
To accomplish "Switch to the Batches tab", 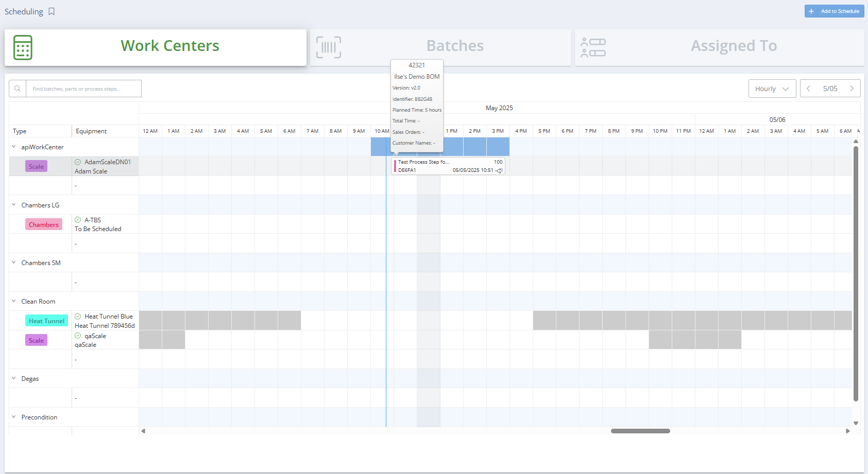I will click(440, 47).
